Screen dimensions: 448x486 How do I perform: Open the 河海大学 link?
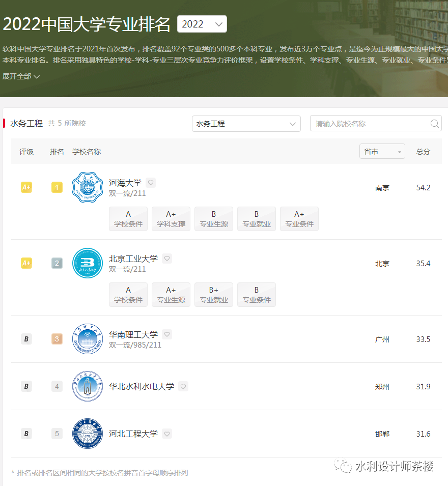tap(125, 183)
